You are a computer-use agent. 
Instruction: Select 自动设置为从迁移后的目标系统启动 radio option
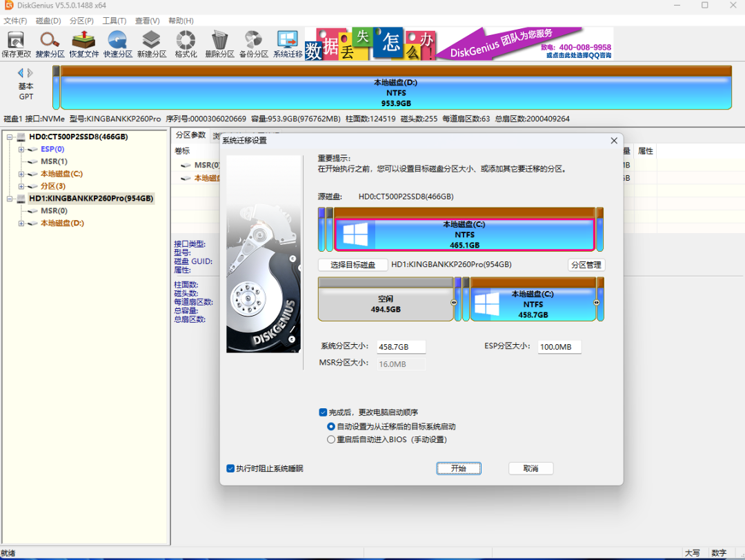point(331,426)
